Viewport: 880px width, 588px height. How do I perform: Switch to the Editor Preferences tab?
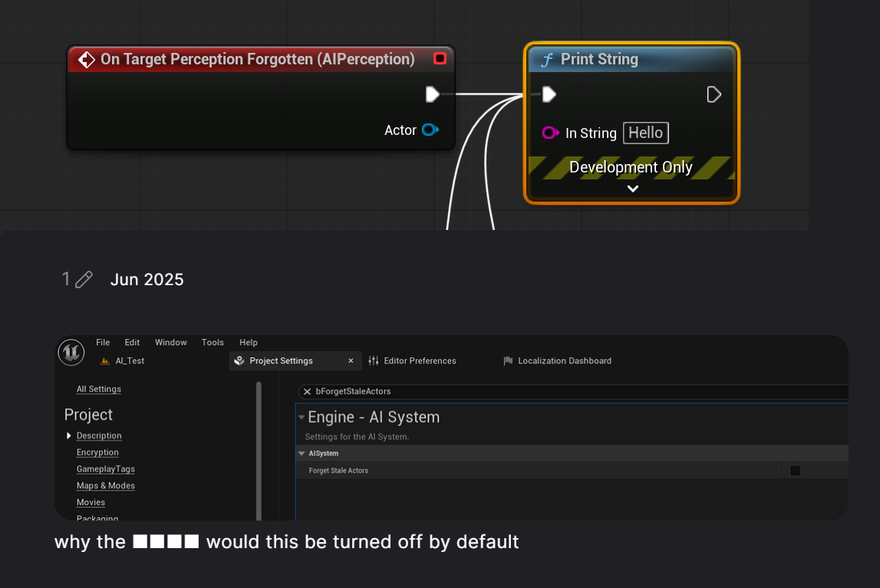[x=413, y=361]
